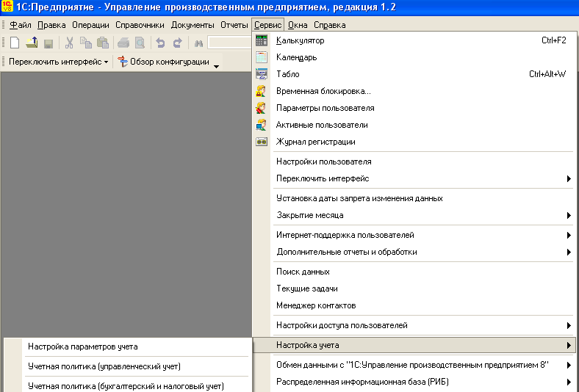This screenshot has width=579, height=392.
Task: Click the 1C application logo in title bar
Action: tap(7, 7)
